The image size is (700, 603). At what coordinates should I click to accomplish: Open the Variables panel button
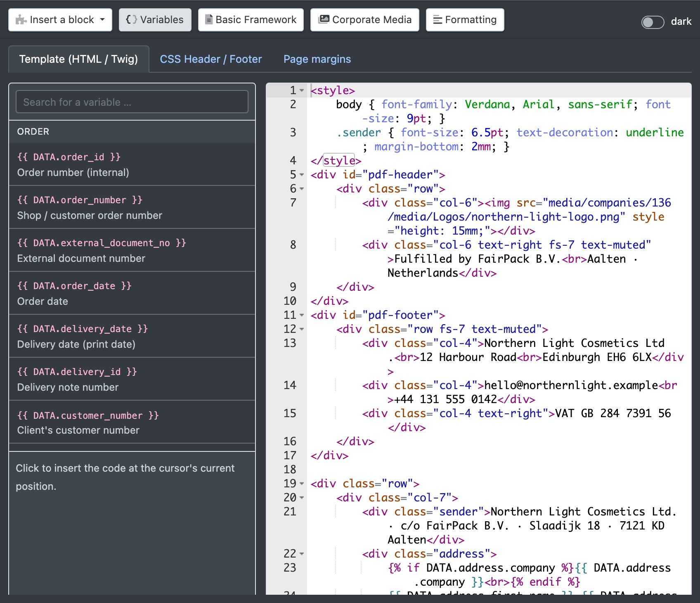[x=155, y=20]
